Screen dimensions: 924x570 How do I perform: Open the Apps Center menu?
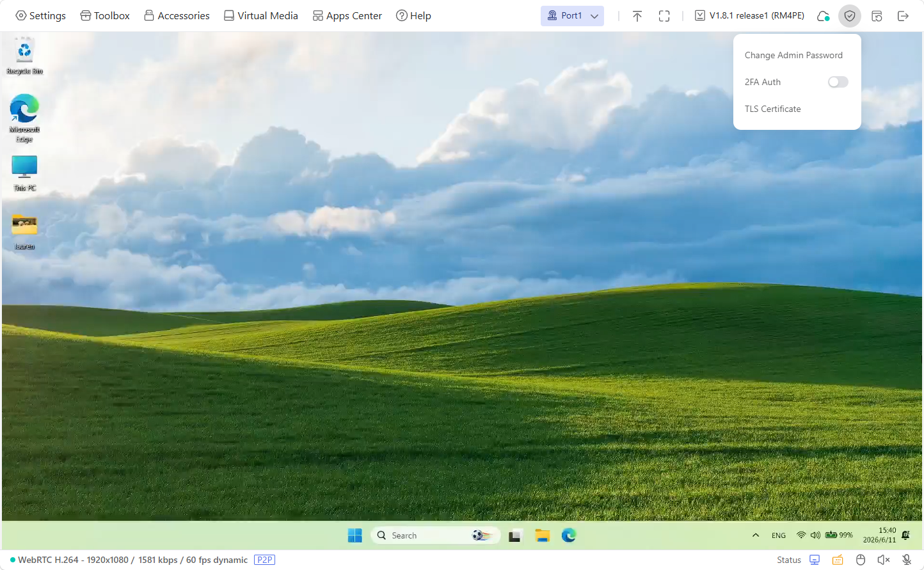[347, 15]
